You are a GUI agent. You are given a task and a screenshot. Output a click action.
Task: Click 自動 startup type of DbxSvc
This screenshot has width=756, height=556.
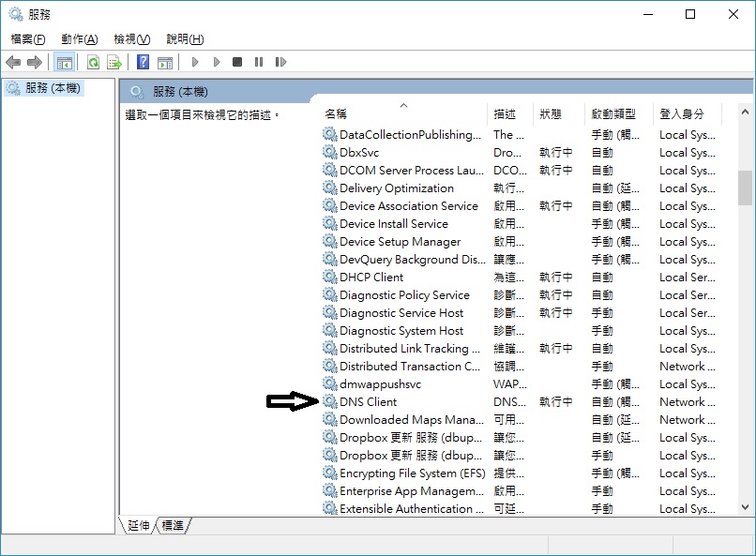602,152
